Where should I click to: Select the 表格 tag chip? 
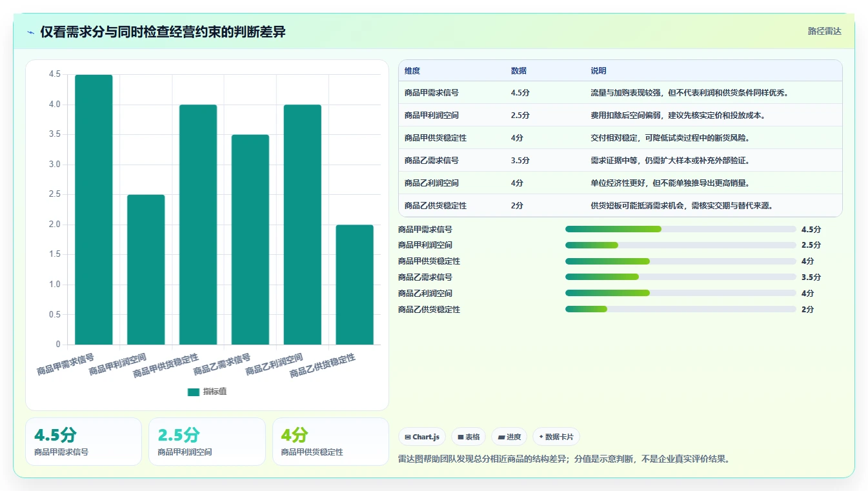point(469,437)
